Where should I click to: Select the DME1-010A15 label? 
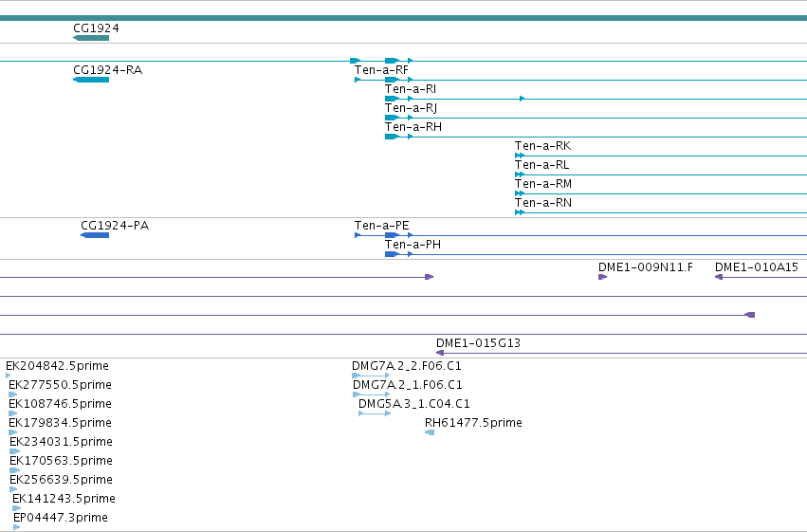[x=757, y=267]
